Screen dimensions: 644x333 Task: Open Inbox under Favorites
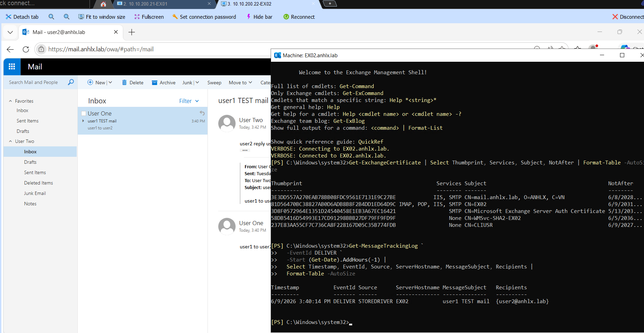[x=23, y=110]
